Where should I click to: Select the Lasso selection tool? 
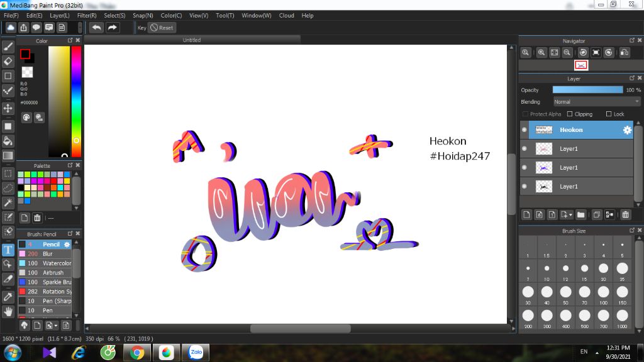pyautogui.click(x=8, y=188)
